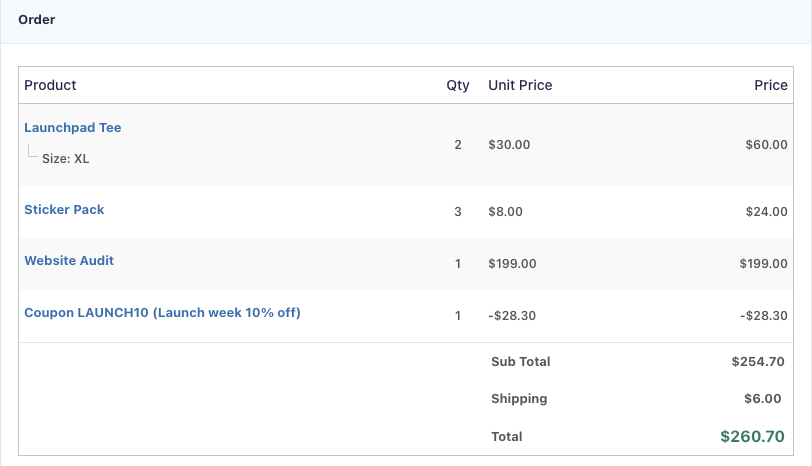Screen dimensions: 812x466
Task: Open the Launchpad Tee product link
Action: [x=72, y=127]
